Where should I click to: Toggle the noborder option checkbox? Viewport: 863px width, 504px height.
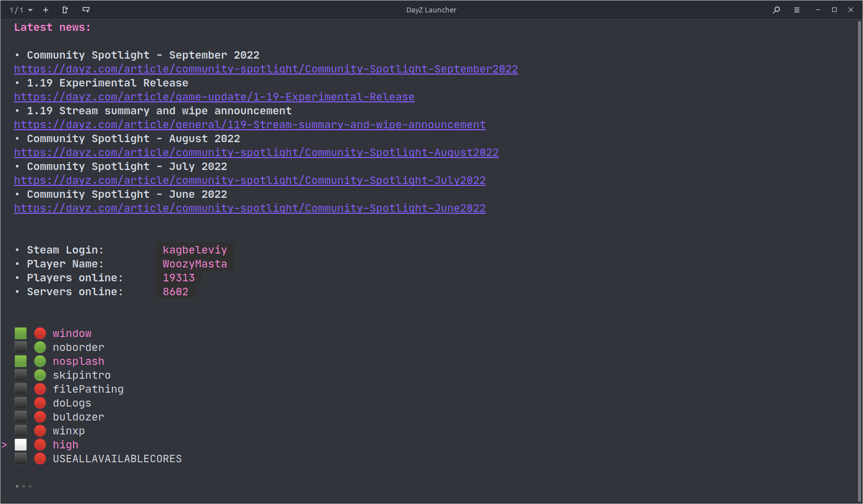(20, 347)
